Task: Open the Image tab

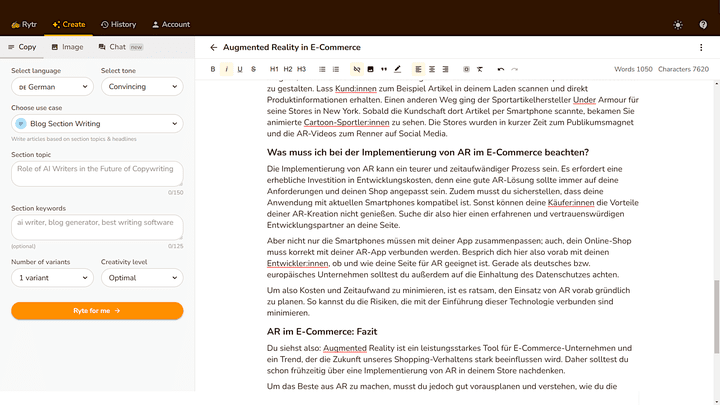Action: click(x=67, y=47)
